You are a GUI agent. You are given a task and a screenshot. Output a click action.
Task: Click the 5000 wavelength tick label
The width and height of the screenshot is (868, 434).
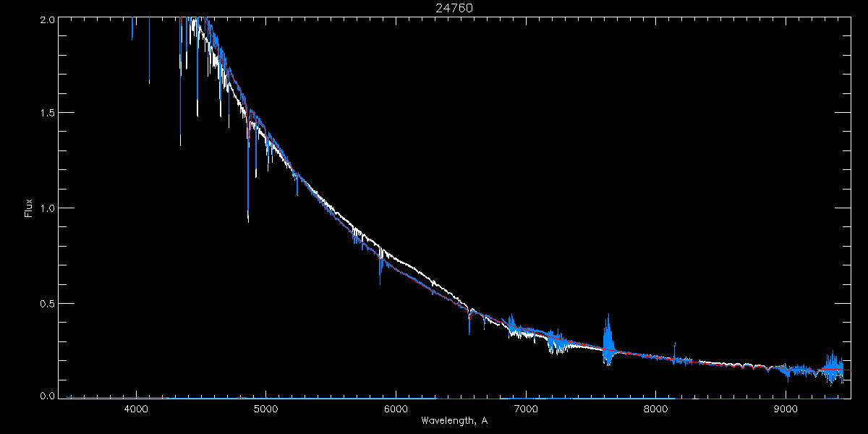pos(266,409)
